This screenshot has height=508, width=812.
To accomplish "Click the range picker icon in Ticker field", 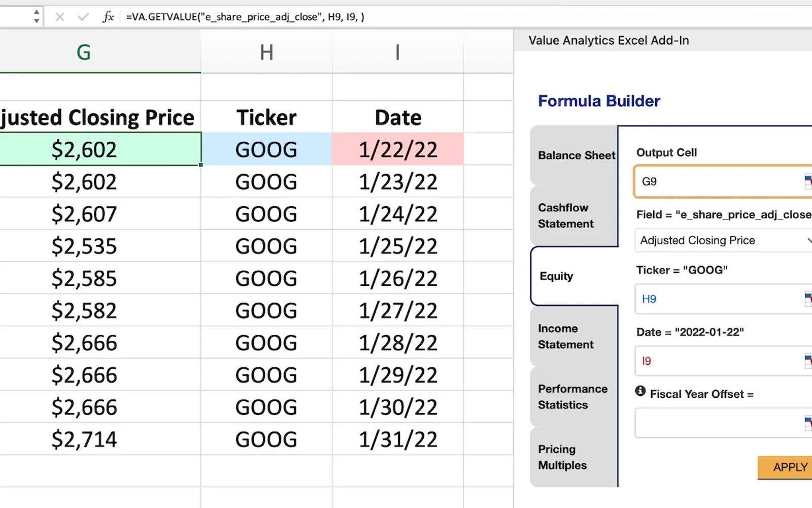I will (808, 299).
